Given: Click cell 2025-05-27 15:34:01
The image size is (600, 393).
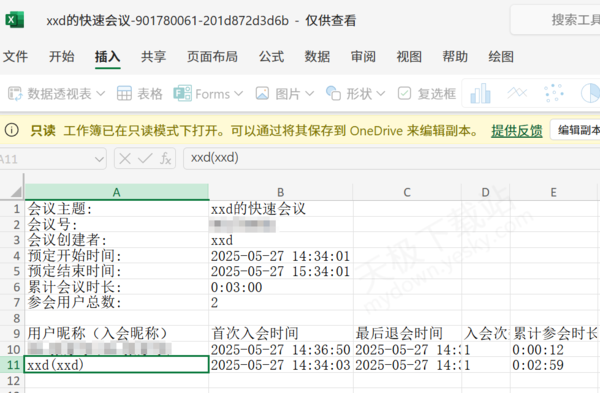Looking at the screenshot, I should 281,271.
